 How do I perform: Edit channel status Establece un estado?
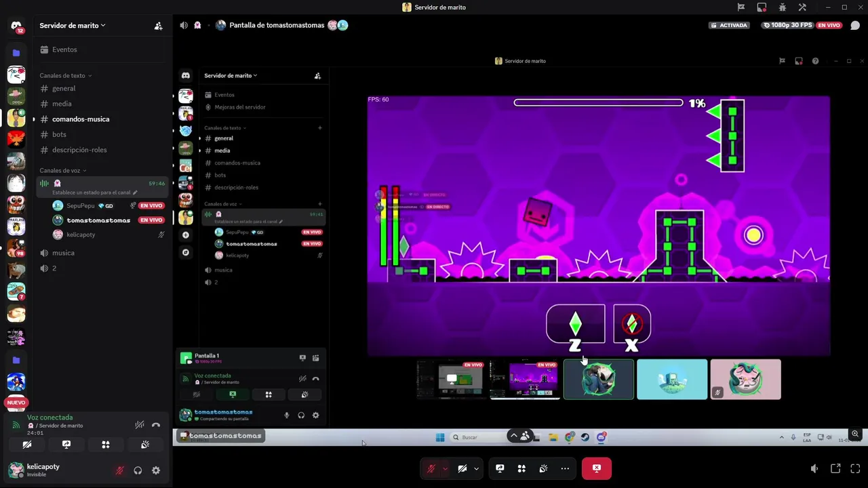point(94,192)
